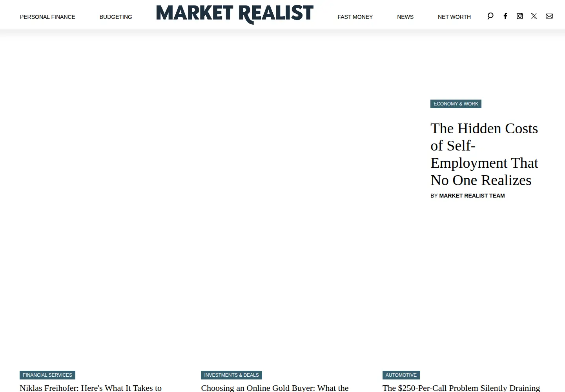The width and height of the screenshot is (565, 392).
Task: Open the Net Worth section
Action: point(454,17)
